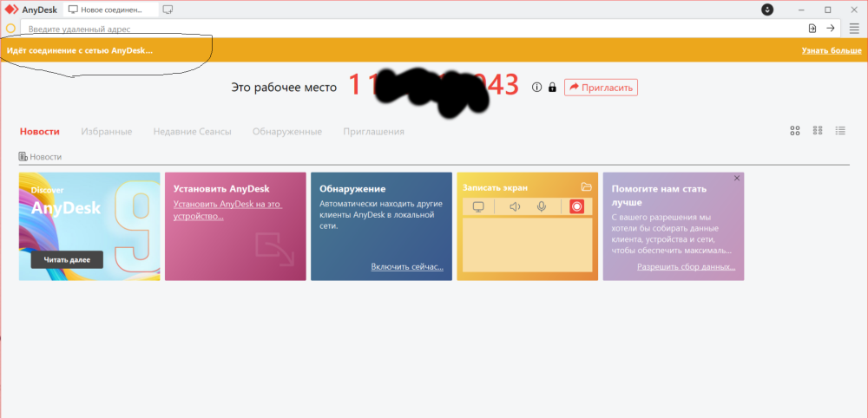This screenshot has width=868, height=418.
Task: Click the Обнаружение card title
Action: [x=352, y=188]
